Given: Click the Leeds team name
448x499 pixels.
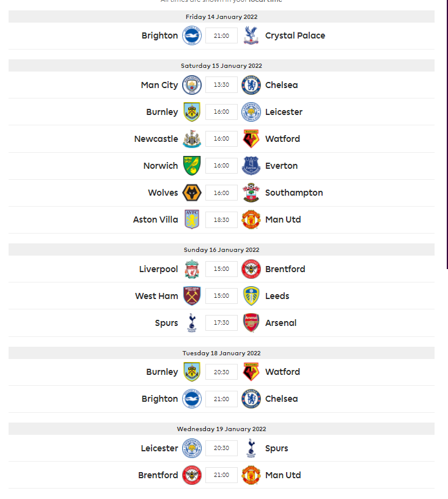Looking at the screenshot, I should point(277,296).
